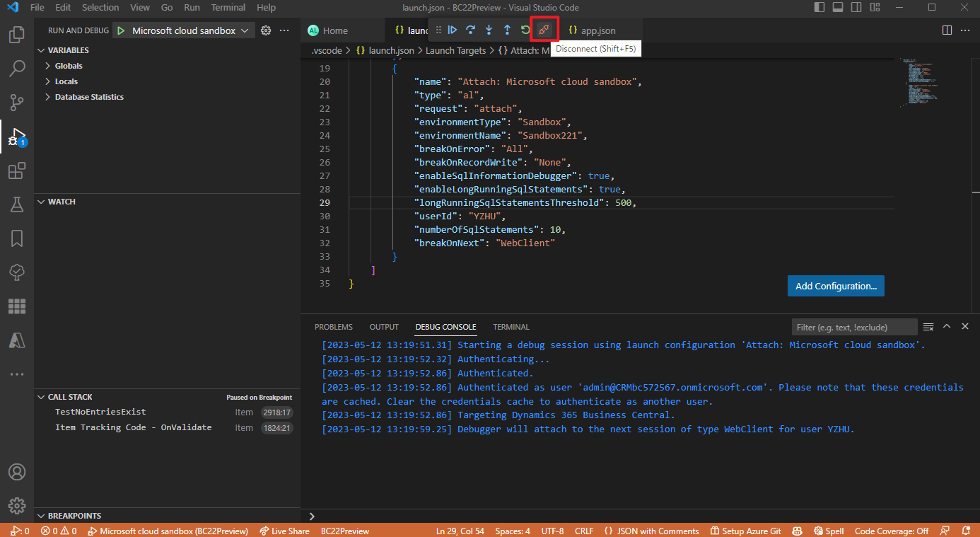Open the Run menu

coord(192,8)
